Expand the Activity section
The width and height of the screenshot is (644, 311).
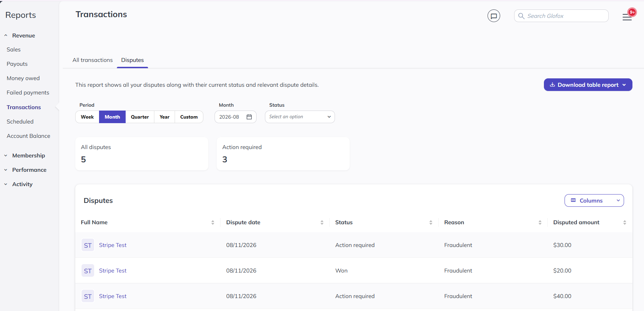[19, 184]
